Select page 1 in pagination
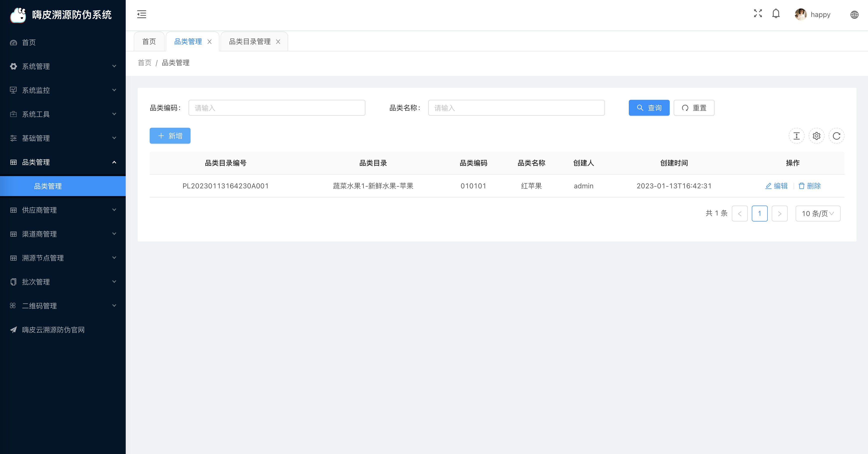 (x=759, y=213)
